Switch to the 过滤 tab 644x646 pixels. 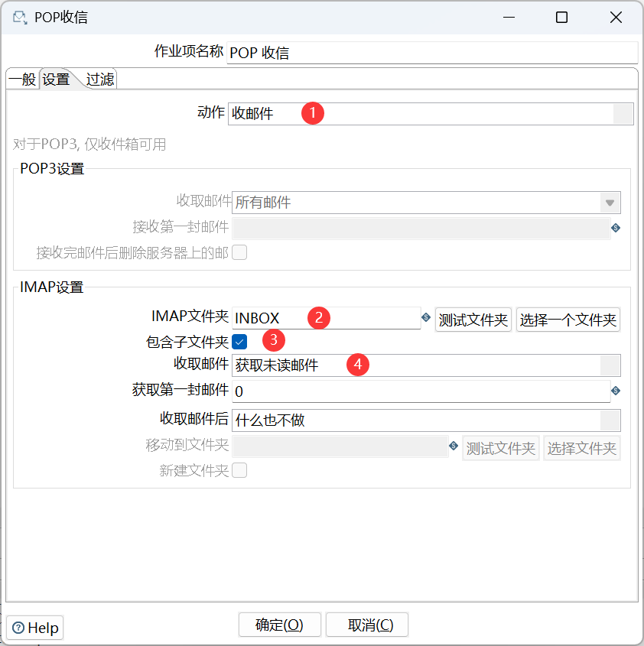coord(99,79)
